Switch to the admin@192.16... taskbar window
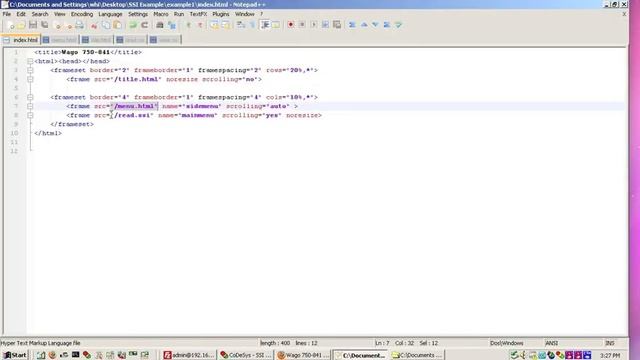This screenshot has height=360, width=640. [189, 355]
